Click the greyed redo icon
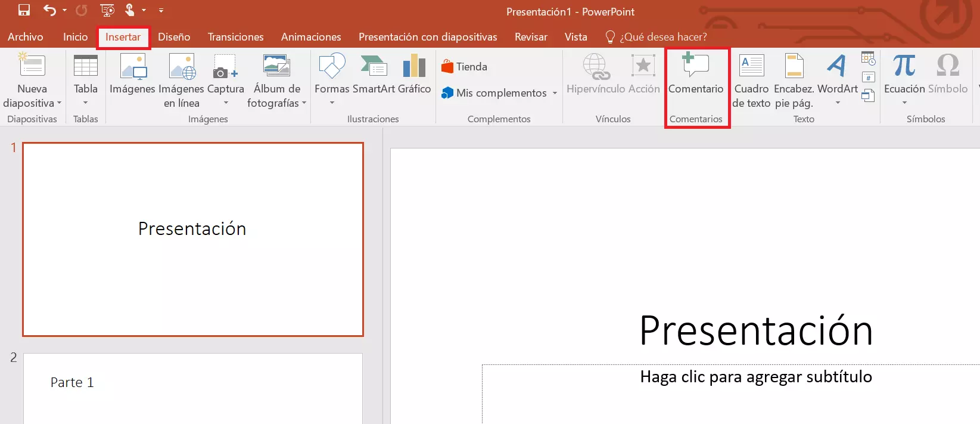 tap(82, 10)
